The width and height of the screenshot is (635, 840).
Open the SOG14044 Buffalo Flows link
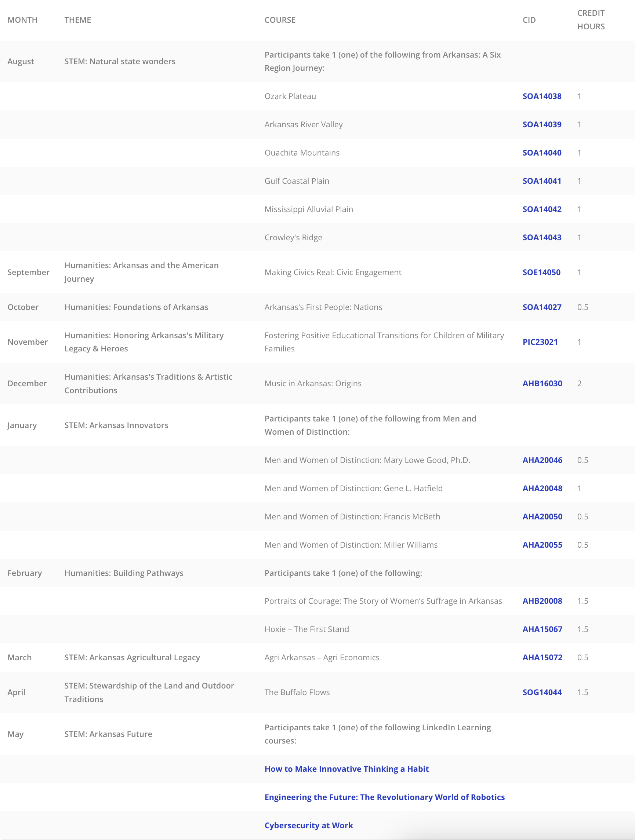point(541,692)
